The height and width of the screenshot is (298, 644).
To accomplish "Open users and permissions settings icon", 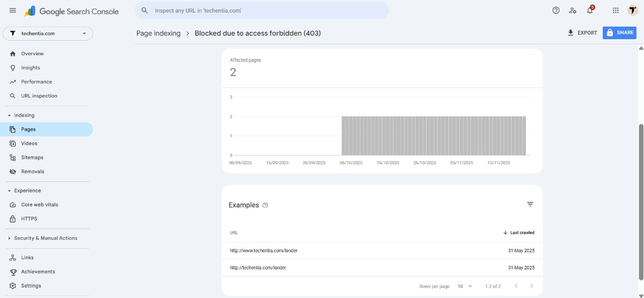I will click(x=573, y=11).
